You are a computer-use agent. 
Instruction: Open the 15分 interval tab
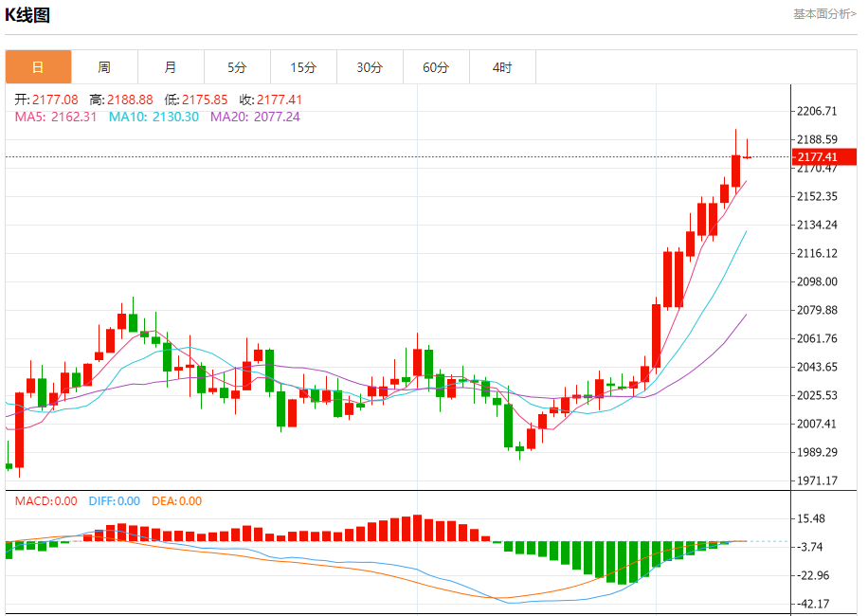pos(304,67)
